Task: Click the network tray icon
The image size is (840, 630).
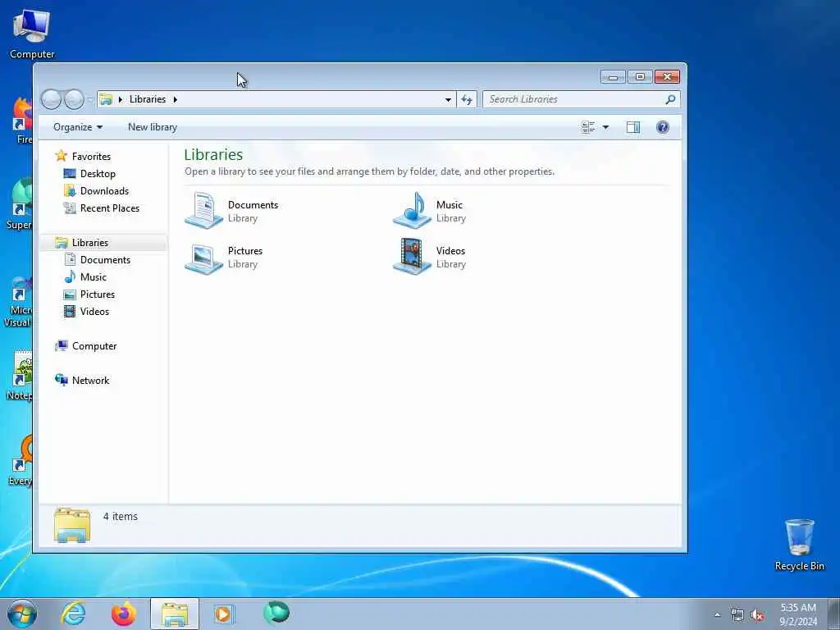Action: point(737,615)
